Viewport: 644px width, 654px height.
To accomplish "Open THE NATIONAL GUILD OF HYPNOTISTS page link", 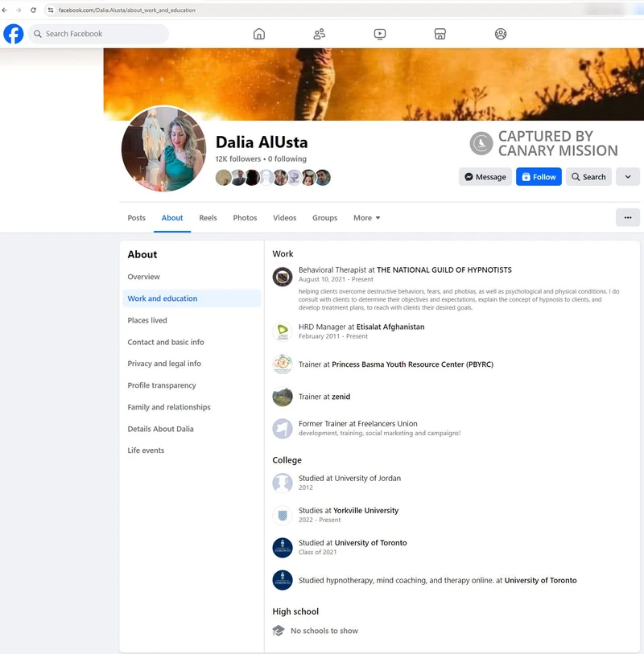I will click(x=444, y=269).
